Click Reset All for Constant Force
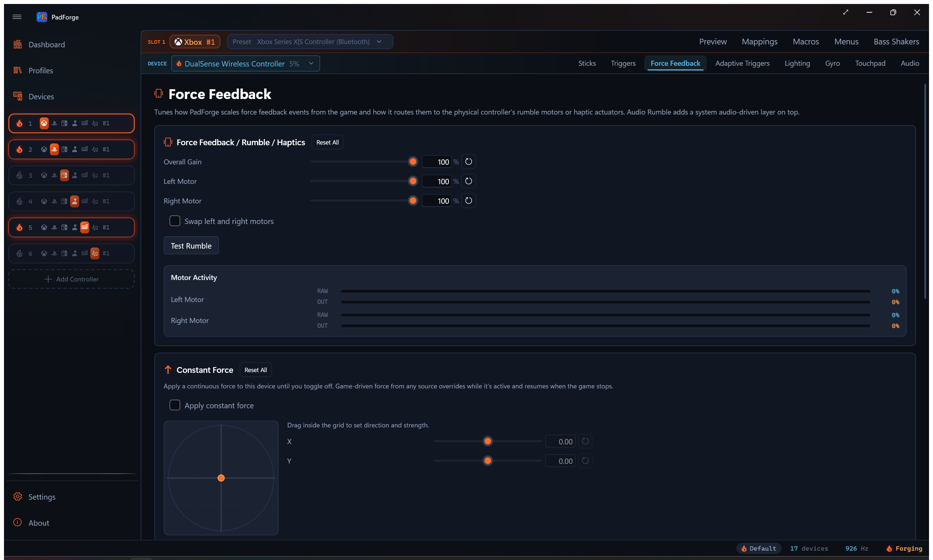The width and height of the screenshot is (933, 560). click(x=255, y=370)
